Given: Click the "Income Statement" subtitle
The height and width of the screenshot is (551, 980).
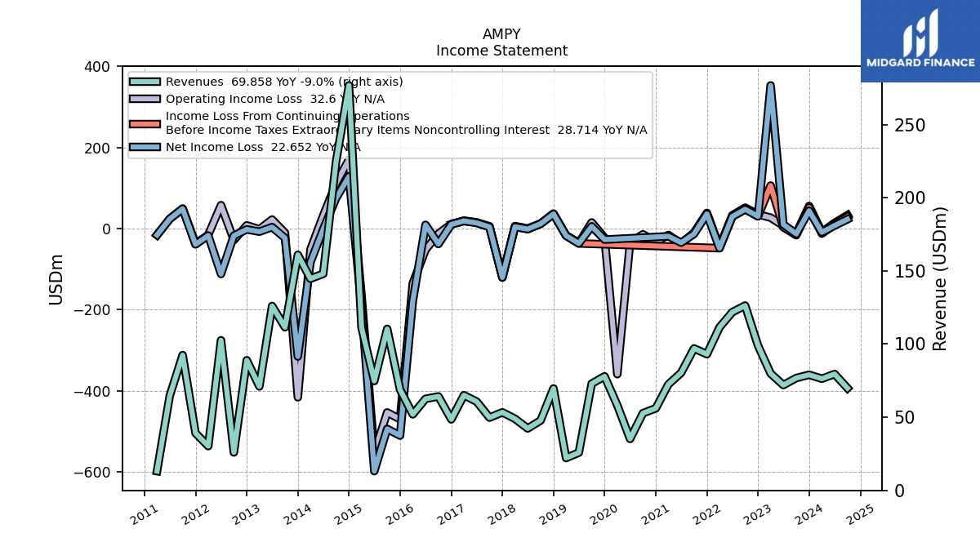Looking at the screenshot, I should click(x=501, y=51).
